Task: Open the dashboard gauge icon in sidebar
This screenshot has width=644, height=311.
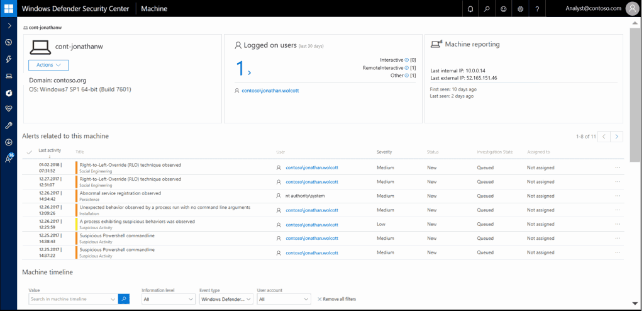Action: 9,42
